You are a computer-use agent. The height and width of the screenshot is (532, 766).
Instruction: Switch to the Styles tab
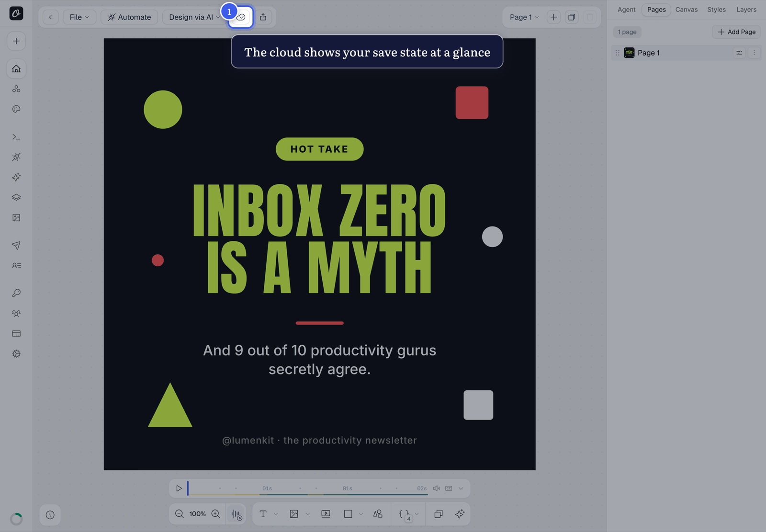716,10
